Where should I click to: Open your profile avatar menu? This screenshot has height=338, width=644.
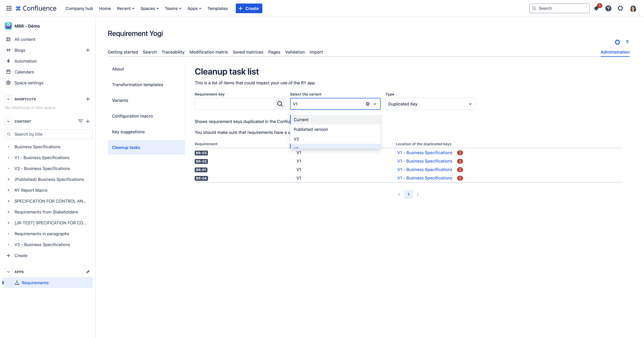click(633, 8)
